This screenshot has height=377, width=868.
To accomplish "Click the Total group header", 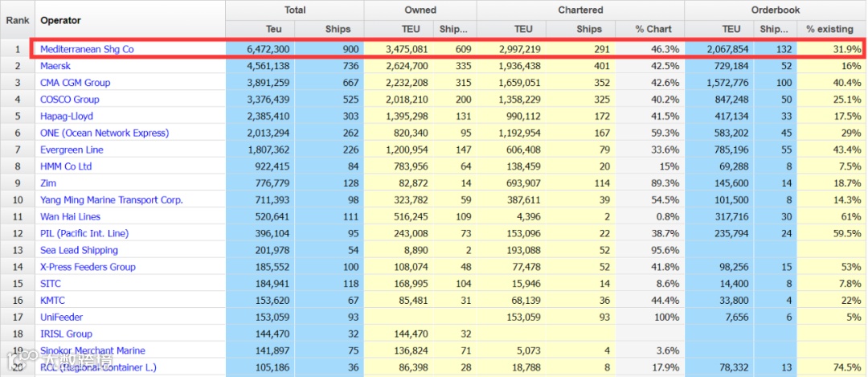I will (x=295, y=10).
